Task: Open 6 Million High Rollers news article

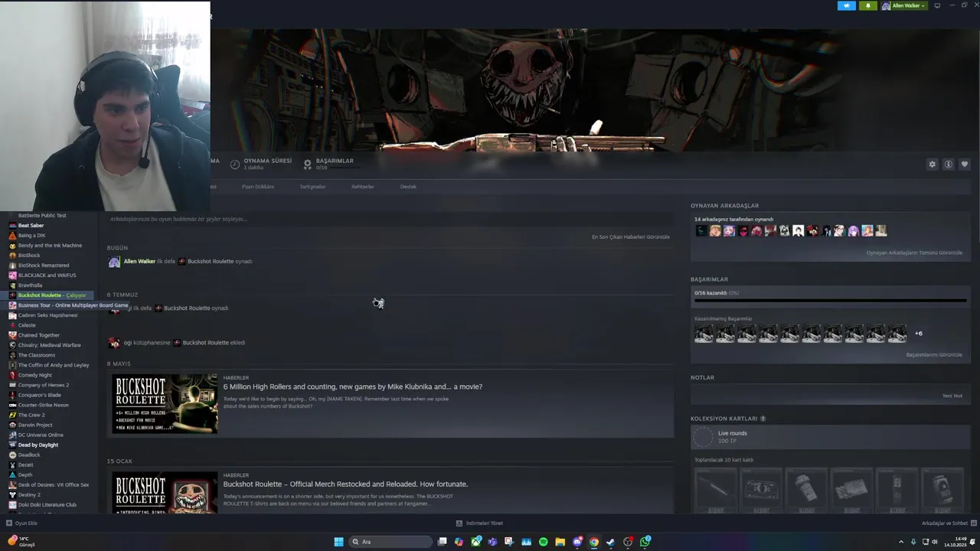Action: click(x=353, y=386)
